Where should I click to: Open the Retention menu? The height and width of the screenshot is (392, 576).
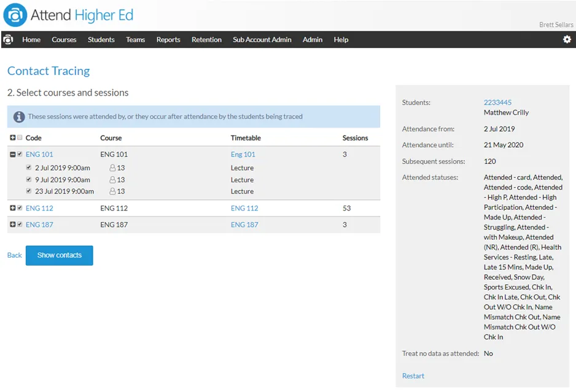(x=206, y=40)
